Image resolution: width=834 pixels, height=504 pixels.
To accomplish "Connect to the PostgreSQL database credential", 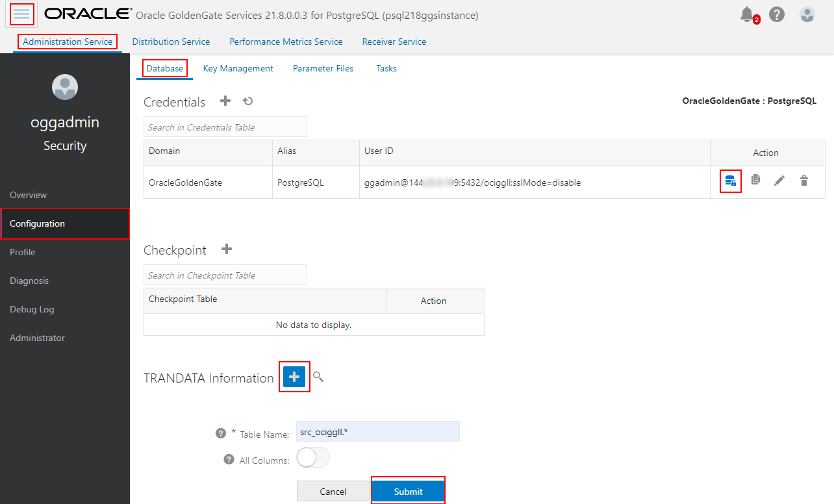I will 730,181.
